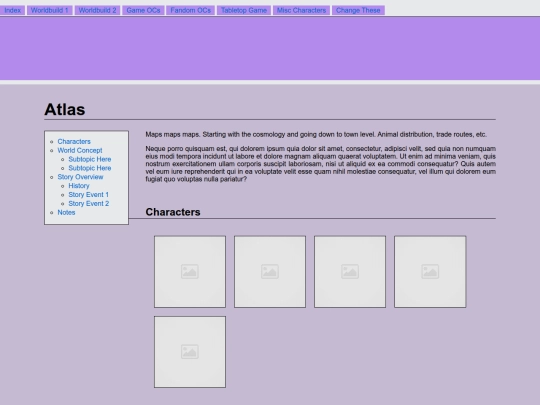Open the Fandom OCs tab
The height and width of the screenshot is (405, 540).
click(x=190, y=10)
